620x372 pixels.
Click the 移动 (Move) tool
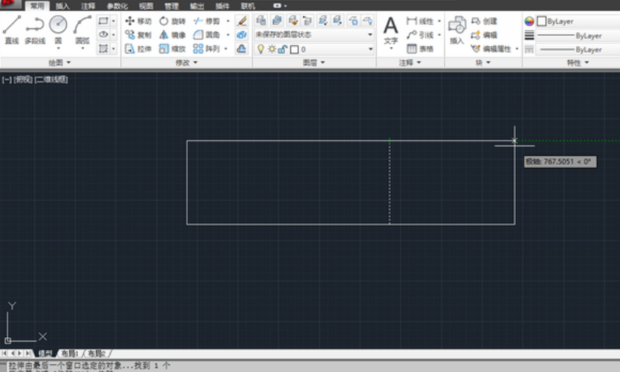click(138, 21)
